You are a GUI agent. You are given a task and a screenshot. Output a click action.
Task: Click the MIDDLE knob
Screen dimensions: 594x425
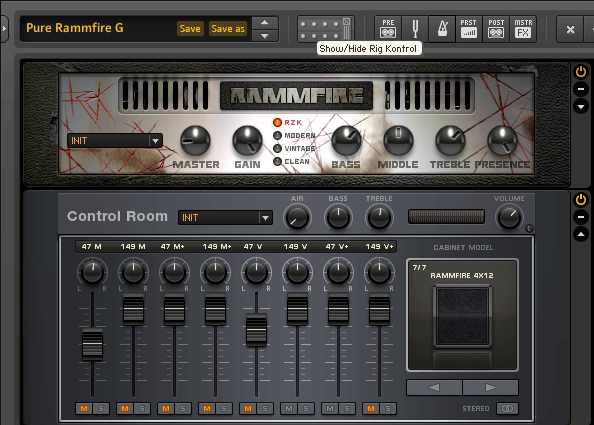[398, 141]
